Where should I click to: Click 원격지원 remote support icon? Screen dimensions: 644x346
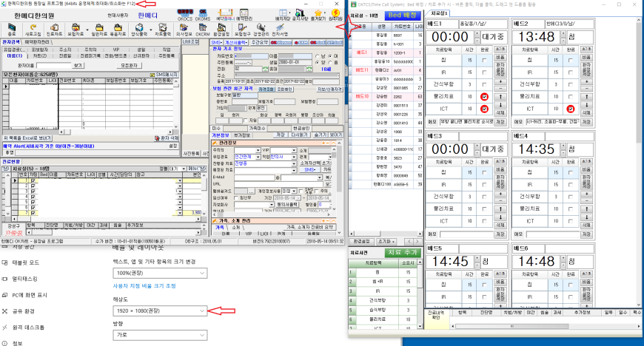335,15
